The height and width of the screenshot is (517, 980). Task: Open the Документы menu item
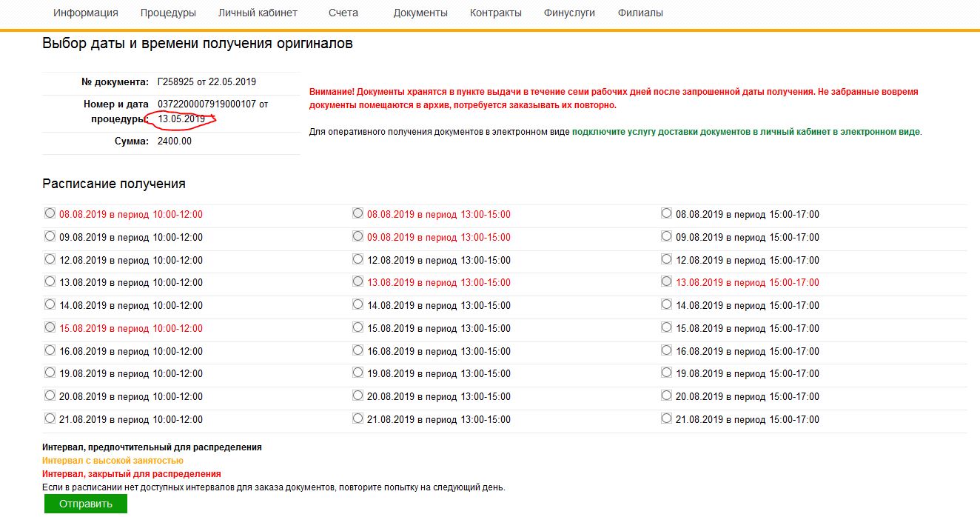pyautogui.click(x=420, y=13)
